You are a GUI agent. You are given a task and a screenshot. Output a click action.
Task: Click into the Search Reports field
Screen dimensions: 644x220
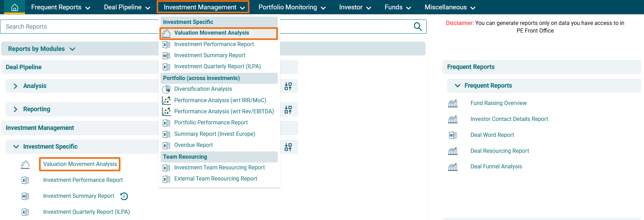[80, 27]
